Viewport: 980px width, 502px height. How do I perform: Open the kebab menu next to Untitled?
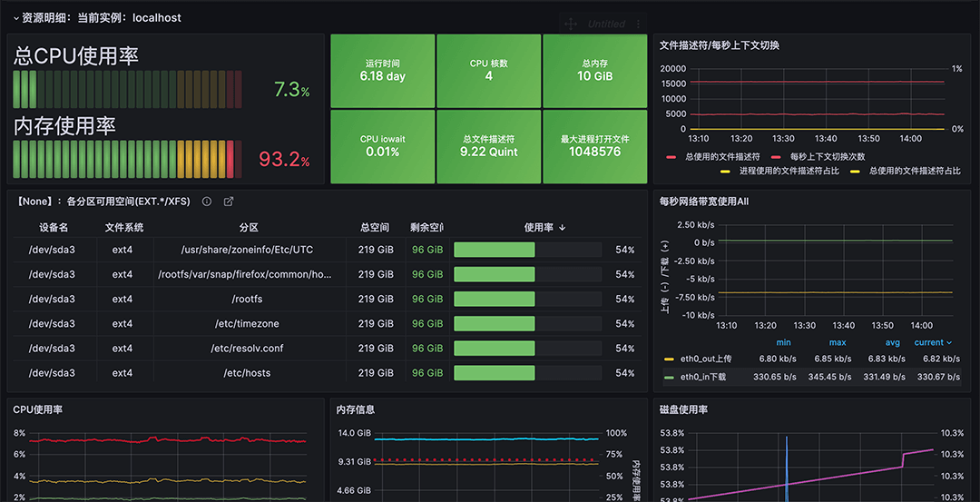click(x=638, y=24)
